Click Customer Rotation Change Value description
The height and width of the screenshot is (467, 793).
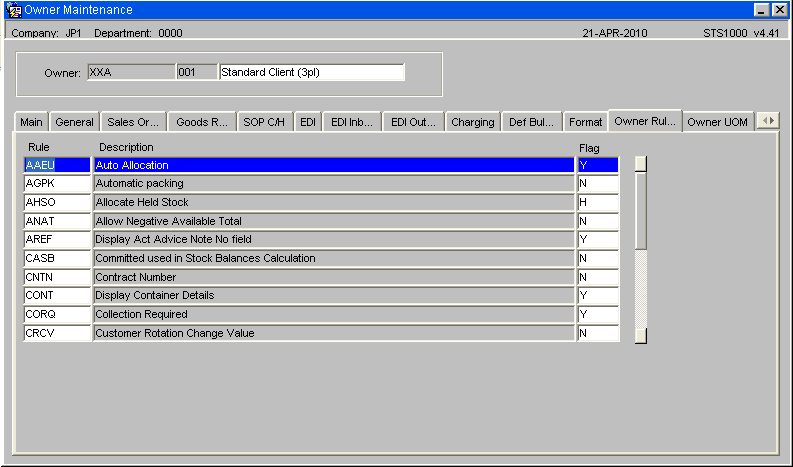[x=334, y=333]
